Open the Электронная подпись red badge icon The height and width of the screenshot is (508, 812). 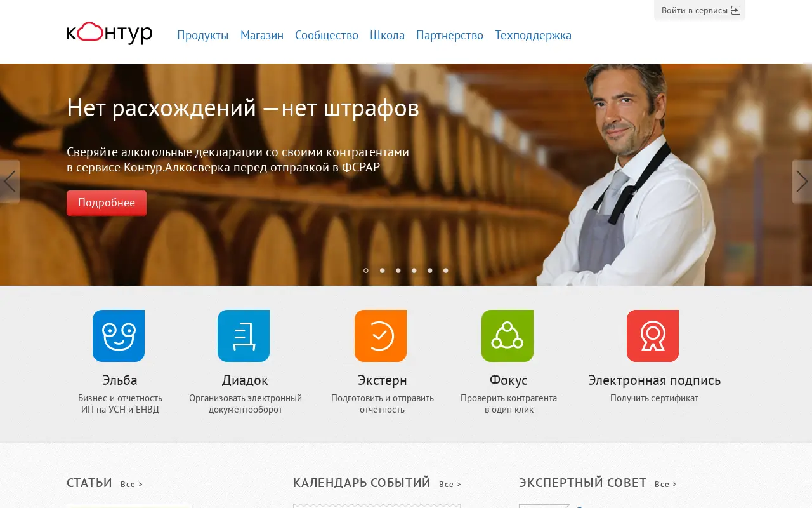click(653, 336)
